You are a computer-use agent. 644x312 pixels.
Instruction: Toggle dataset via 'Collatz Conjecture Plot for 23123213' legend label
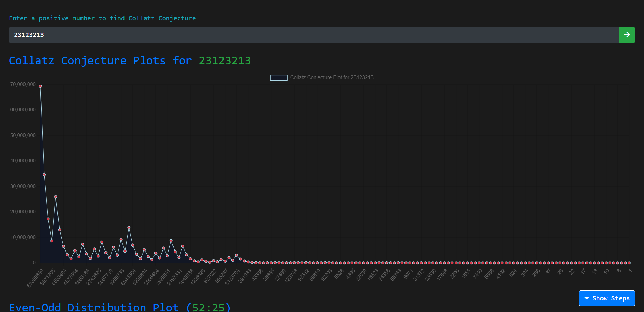331,78
